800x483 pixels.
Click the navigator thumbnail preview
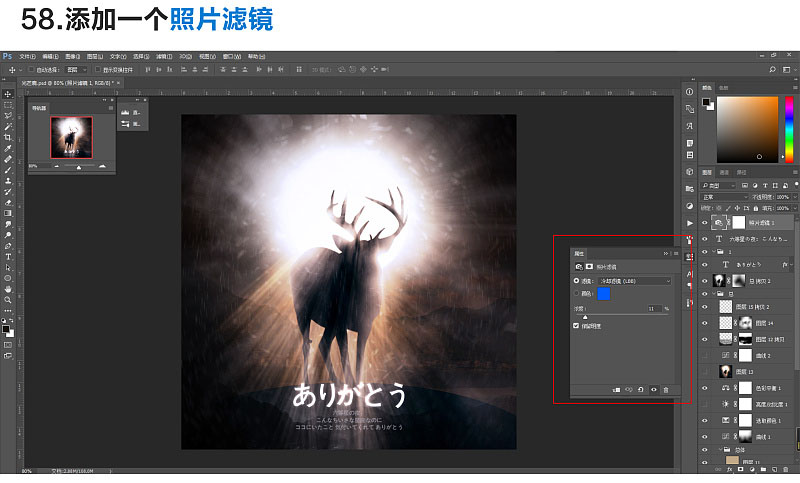tap(71, 138)
